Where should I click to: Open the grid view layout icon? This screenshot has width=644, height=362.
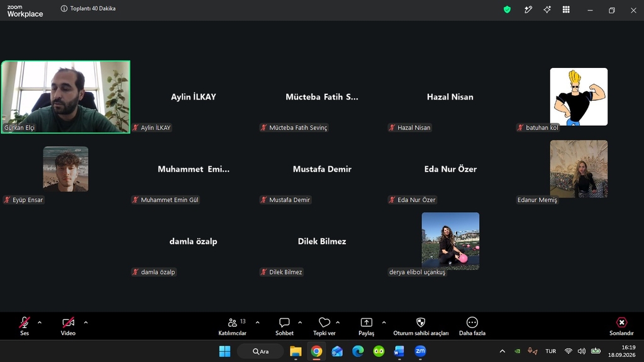[x=566, y=10]
